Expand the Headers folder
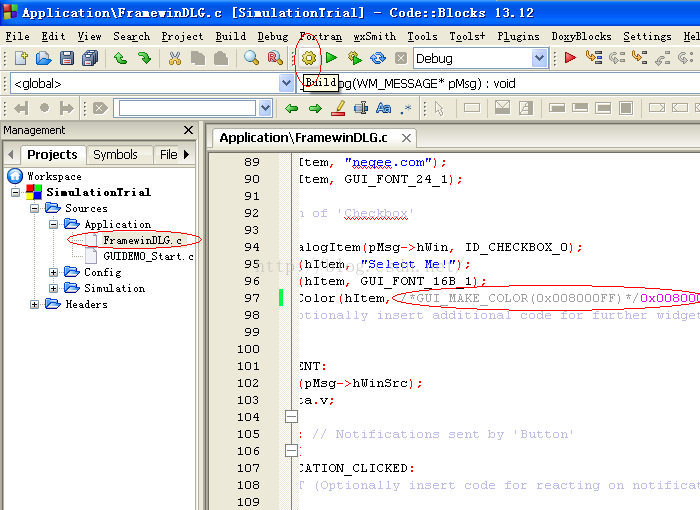Viewport: 700px width, 510px height. coord(34,304)
